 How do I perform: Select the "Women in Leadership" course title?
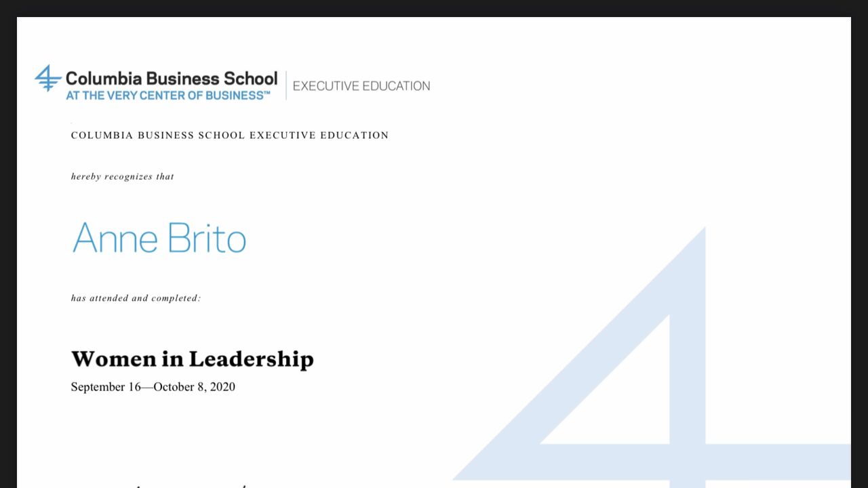[x=192, y=359]
